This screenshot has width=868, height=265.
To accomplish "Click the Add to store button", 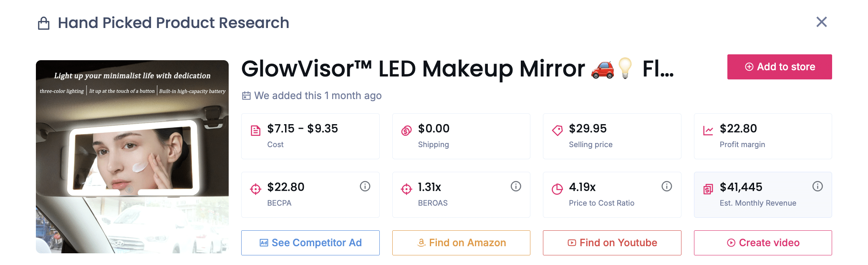I will (x=780, y=66).
